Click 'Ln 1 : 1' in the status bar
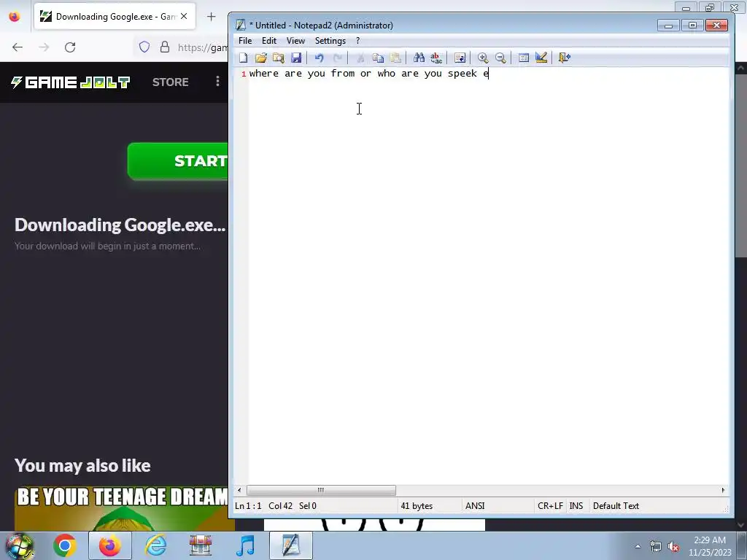 [x=248, y=506]
